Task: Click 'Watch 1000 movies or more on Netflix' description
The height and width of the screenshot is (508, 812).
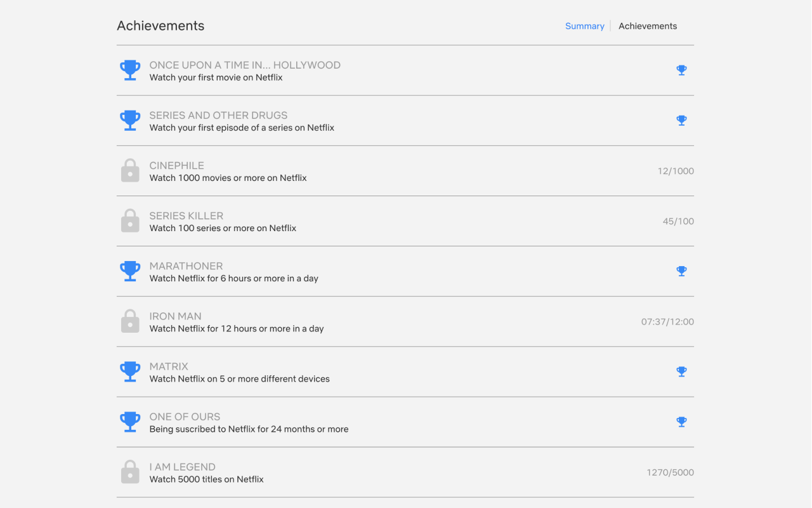Action: click(228, 178)
